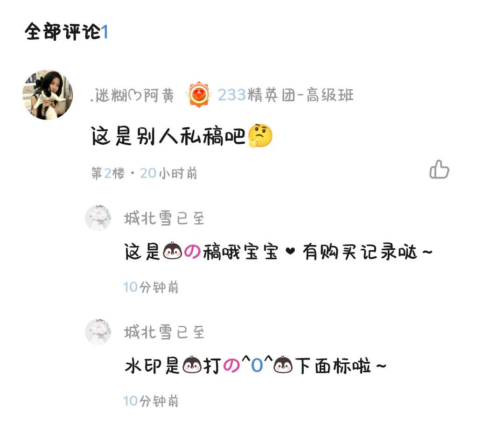Like the comment with the thumbs-up icon
504x437 pixels.
click(x=439, y=169)
